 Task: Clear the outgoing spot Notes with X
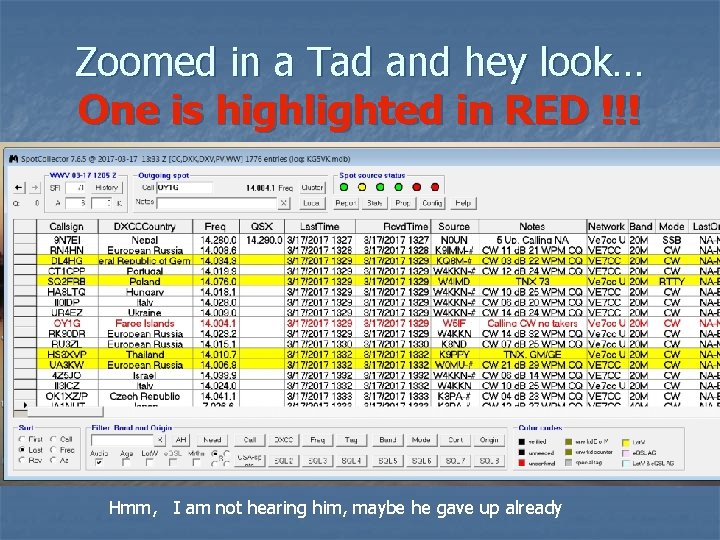pos(284,203)
